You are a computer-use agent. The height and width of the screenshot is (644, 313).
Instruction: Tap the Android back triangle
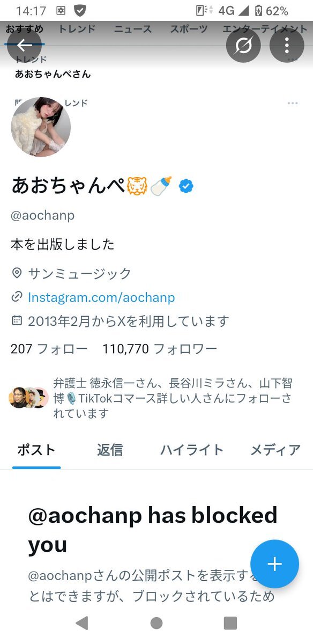point(82,623)
